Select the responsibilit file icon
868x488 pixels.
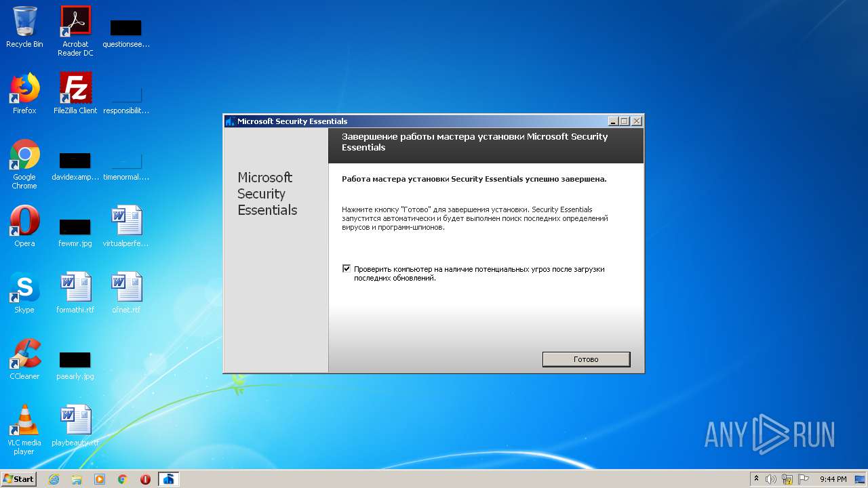tap(126, 99)
